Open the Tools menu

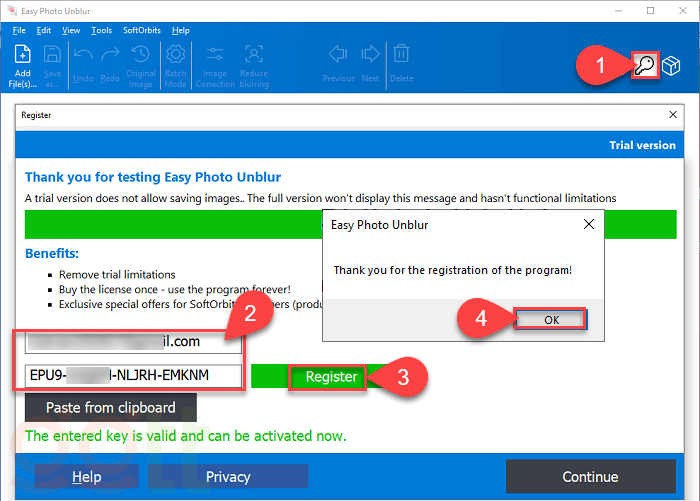pyautogui.click(x=101, y=31)
